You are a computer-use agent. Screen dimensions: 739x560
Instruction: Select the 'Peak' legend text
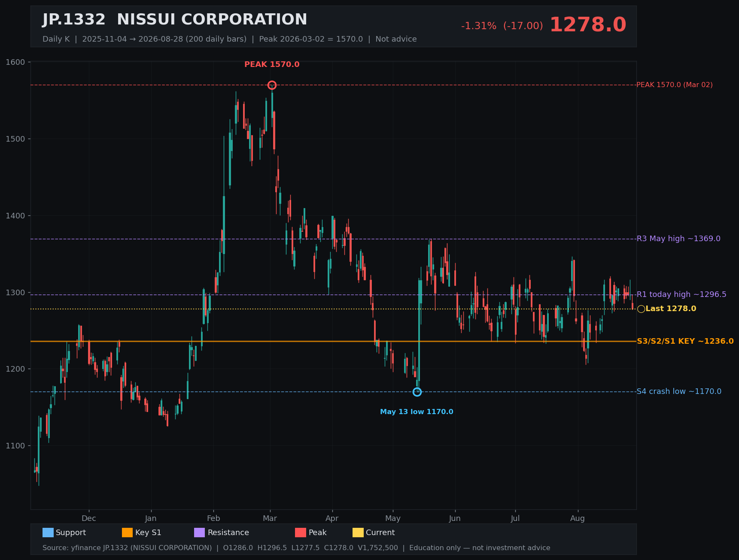(318, 533)
